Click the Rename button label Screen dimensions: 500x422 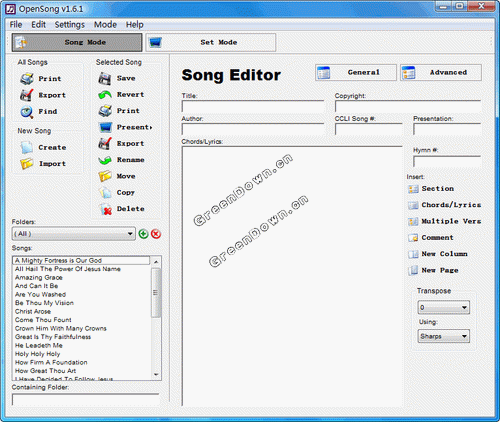(x=130, y=160)
